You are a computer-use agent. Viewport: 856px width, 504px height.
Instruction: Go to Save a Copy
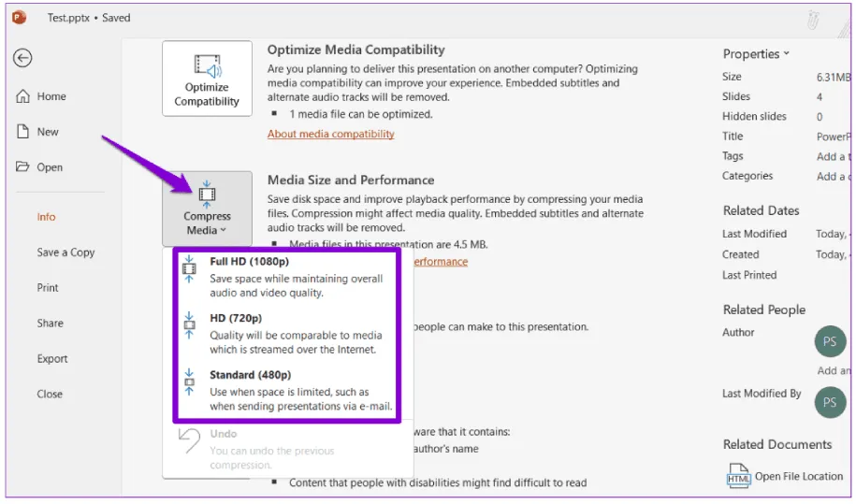(x=65, y=252)
